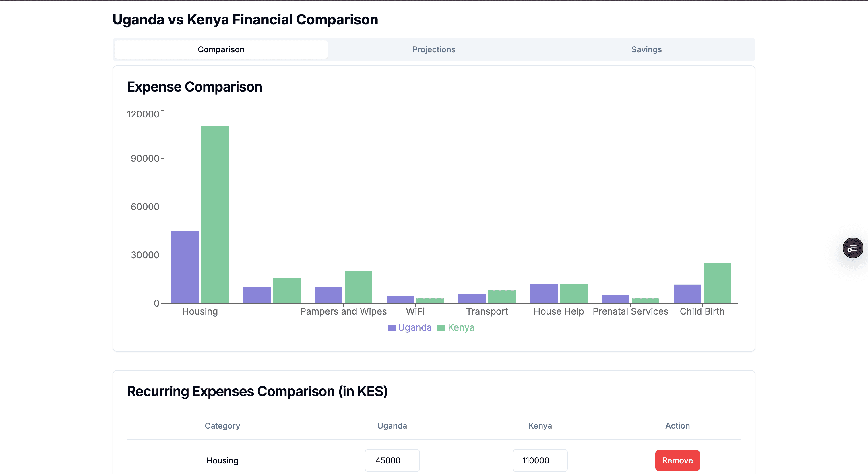Click the Uganda WiFi purple bar
This screenshot has width=868, height=474.
[x=400, y=299]
